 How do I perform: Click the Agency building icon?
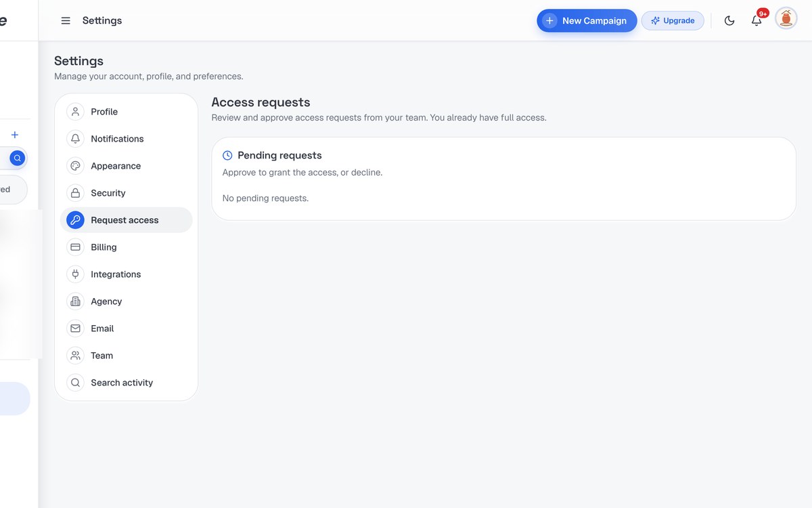(75, 301)
